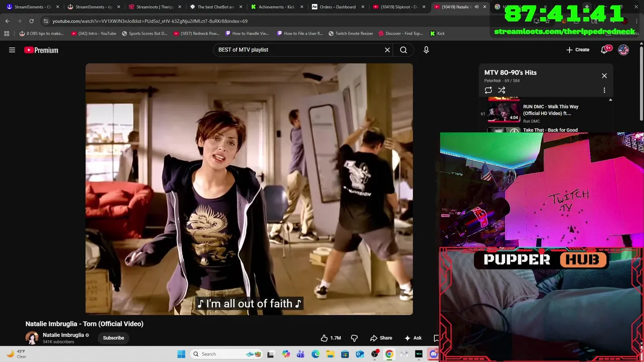Click the Create button
This screenshot has width=644, height=362.
(578, 50)
